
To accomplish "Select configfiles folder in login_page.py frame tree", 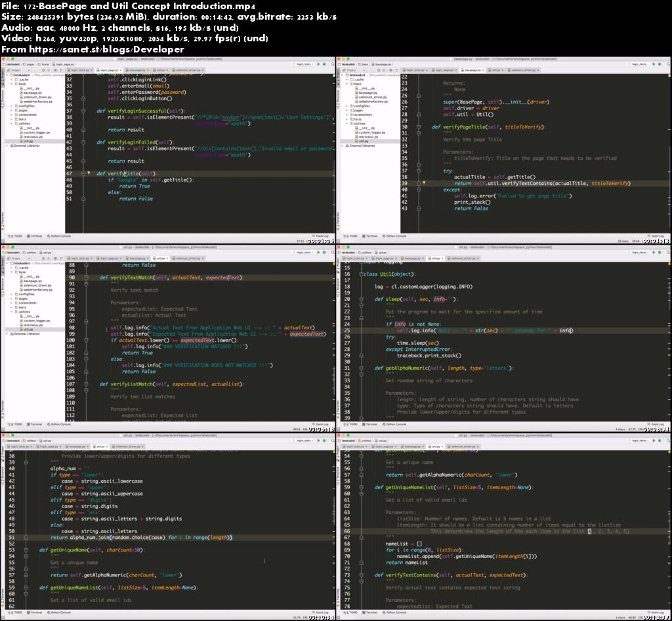I will pyautogui.click(x=24, y=106).
